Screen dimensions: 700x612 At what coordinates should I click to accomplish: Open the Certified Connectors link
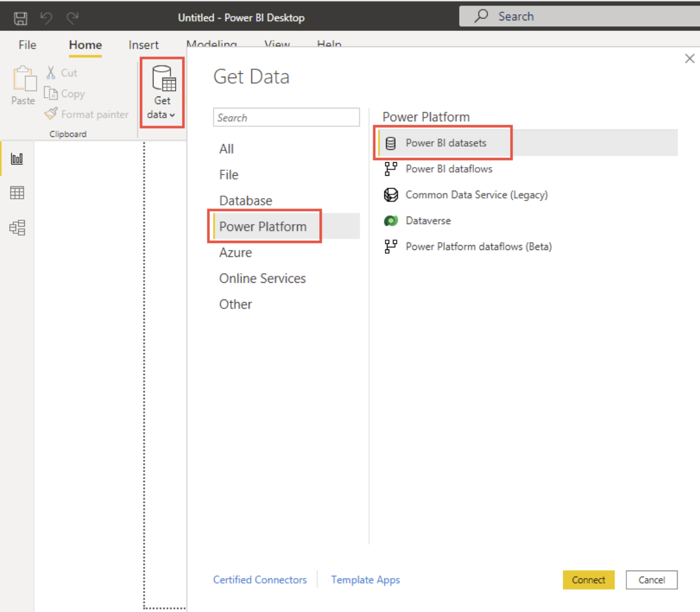tap(260, 580)
